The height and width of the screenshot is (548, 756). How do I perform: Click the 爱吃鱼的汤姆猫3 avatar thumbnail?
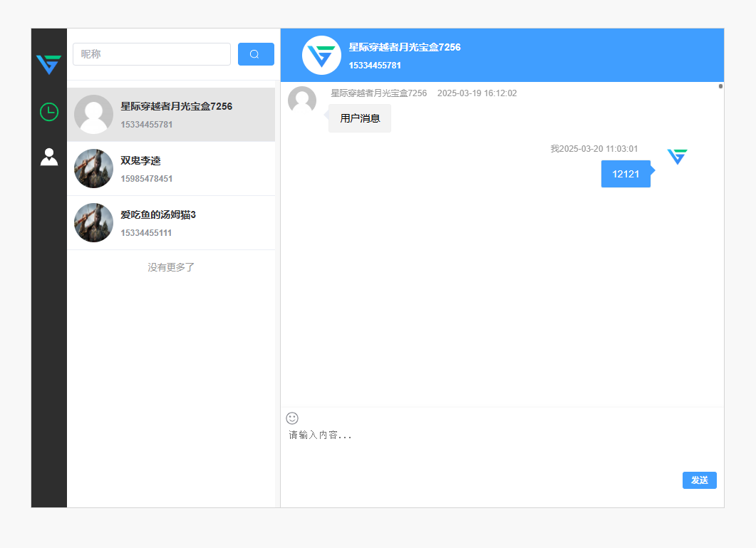(x=93, y=223)
